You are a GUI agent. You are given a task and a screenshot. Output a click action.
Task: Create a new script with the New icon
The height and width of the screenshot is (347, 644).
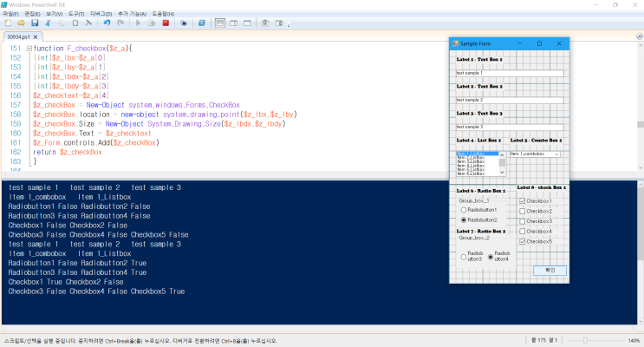pyautogui.click(x=8, y=23)
